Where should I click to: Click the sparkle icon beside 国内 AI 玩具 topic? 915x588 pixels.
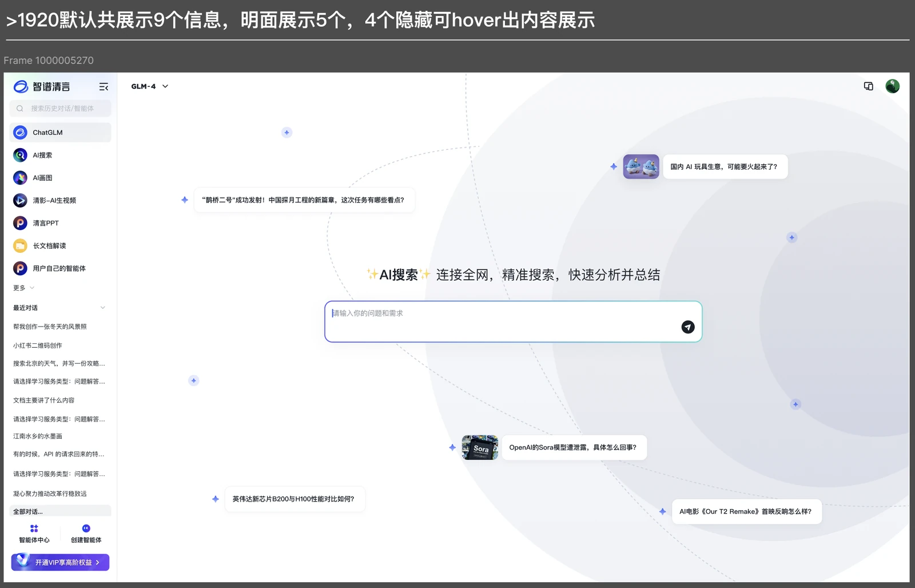pyautogui.click(x=614, y=166)
